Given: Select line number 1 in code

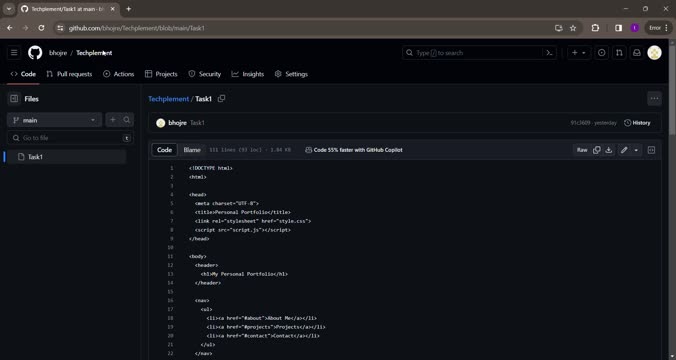Looking at the screenshot, I should 172,168.
